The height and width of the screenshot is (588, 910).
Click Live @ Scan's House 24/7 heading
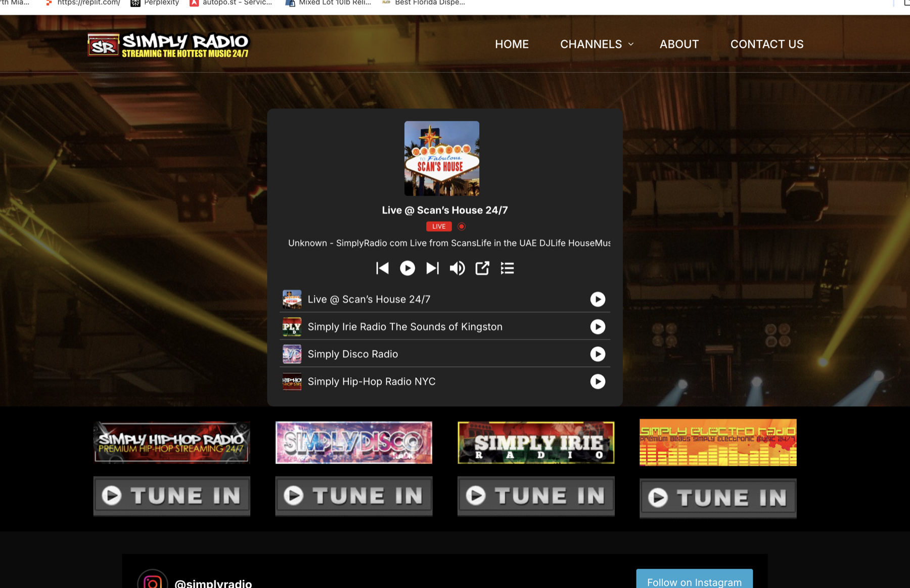pos(445,210)
